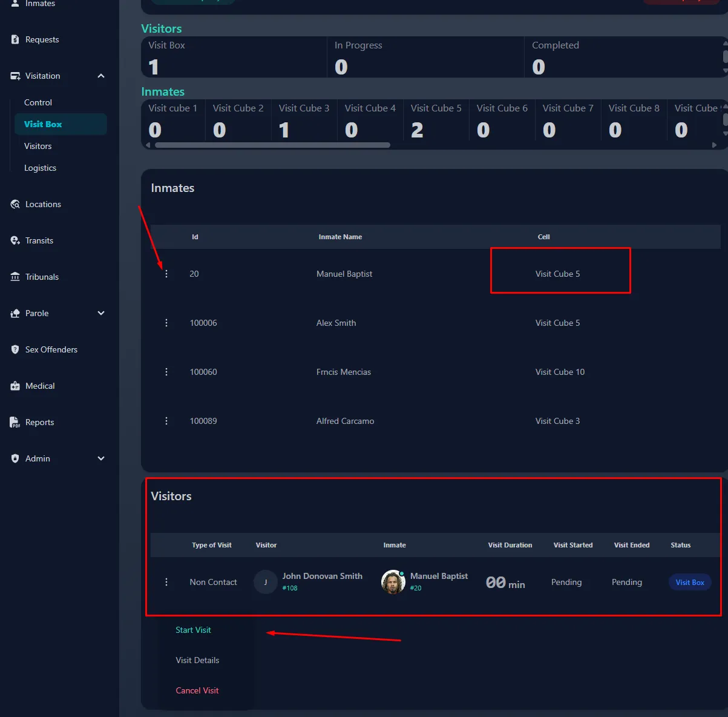Choose Start Visit in the context menu

[x=193, y=630]
